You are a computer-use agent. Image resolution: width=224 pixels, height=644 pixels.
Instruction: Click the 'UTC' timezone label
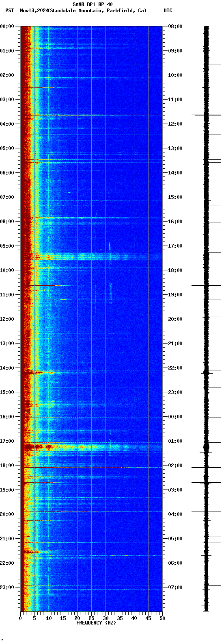pos(168,11)
